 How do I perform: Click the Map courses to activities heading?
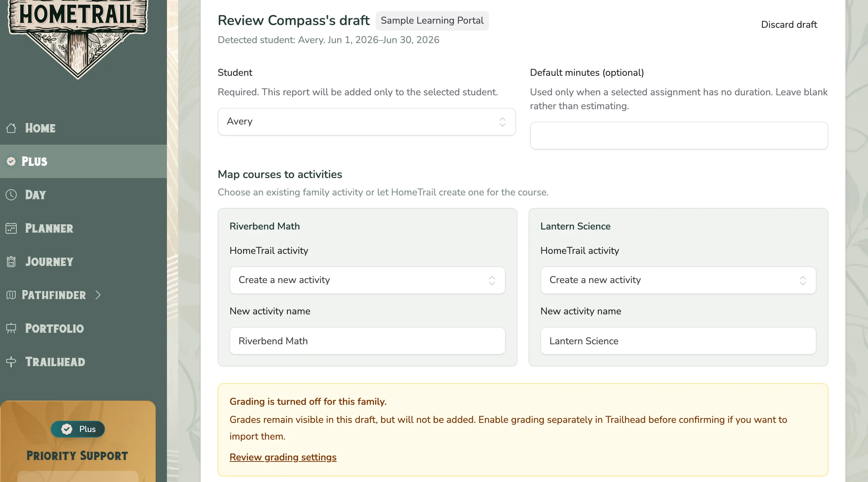[280, 174]
